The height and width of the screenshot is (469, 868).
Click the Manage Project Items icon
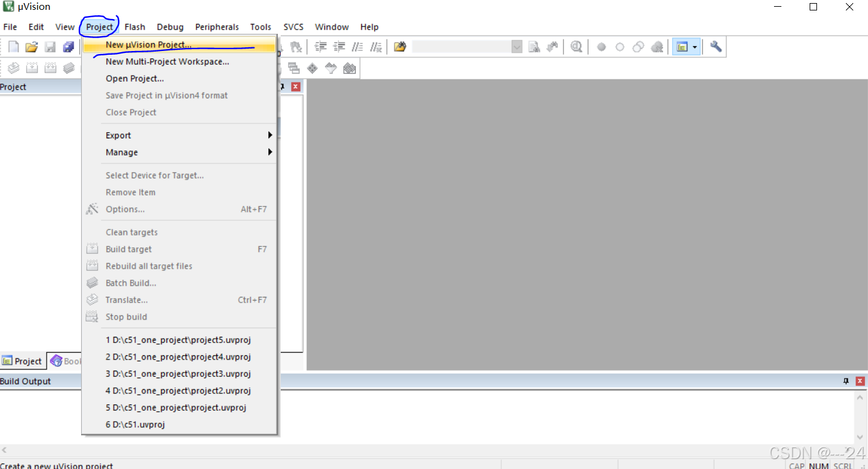[x=294, y=68]
